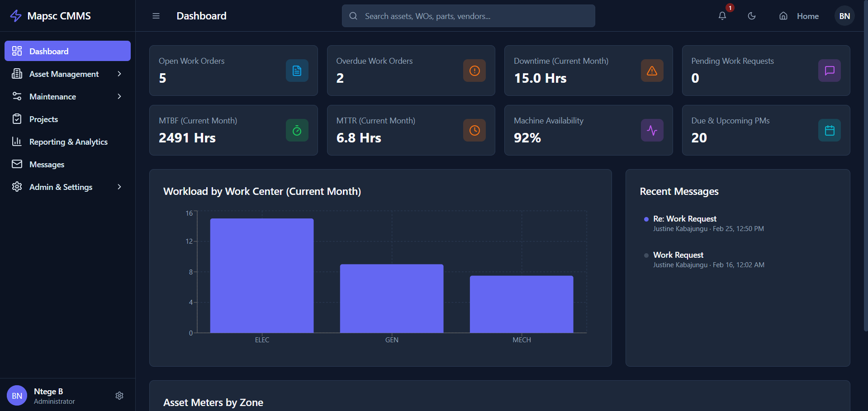Click the Projects clipboard icon

click(x=17, y=119)
